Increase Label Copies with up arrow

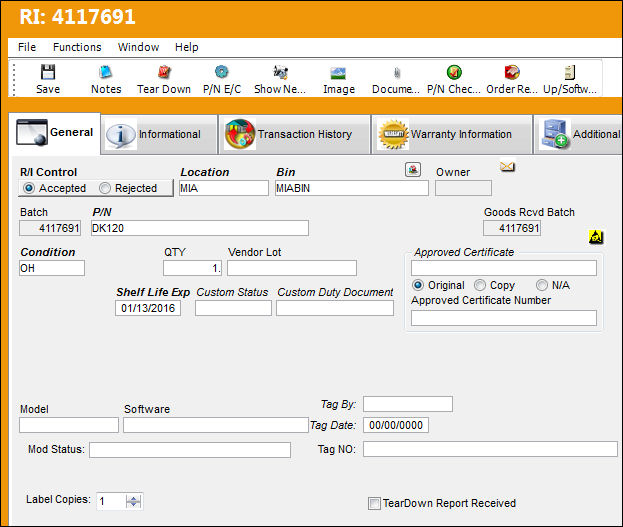click(x=133, y=498)
